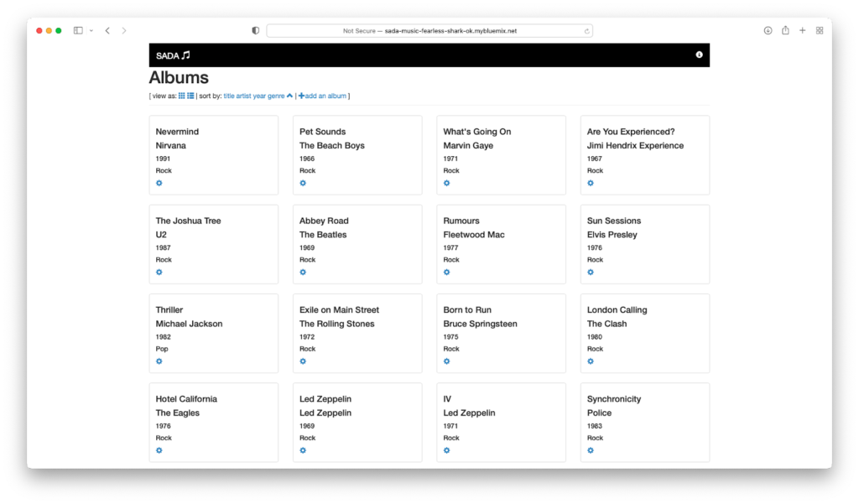Click the artist name Nirvana
The image size is (859, 504).
pos(170,145)
